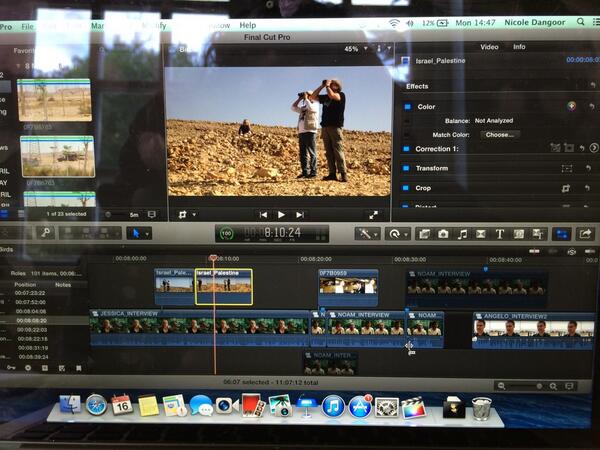The height and width of the screenshot is (450, 600).
Task: Open the Window menu
Action: pyautogui.click(x=219, y=26)
